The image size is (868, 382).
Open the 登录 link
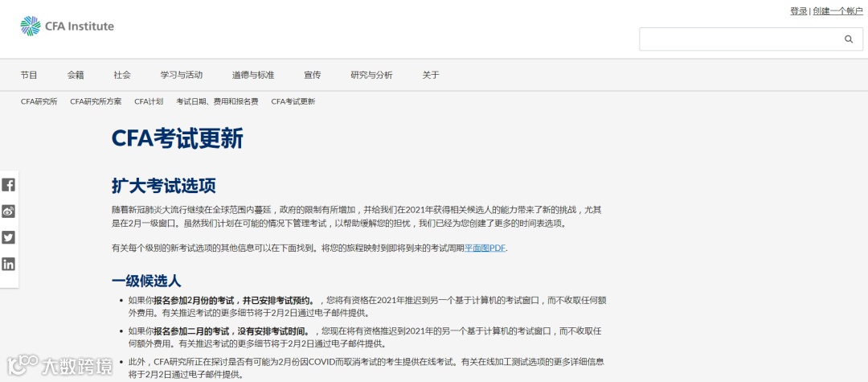[x=798, y=11]
